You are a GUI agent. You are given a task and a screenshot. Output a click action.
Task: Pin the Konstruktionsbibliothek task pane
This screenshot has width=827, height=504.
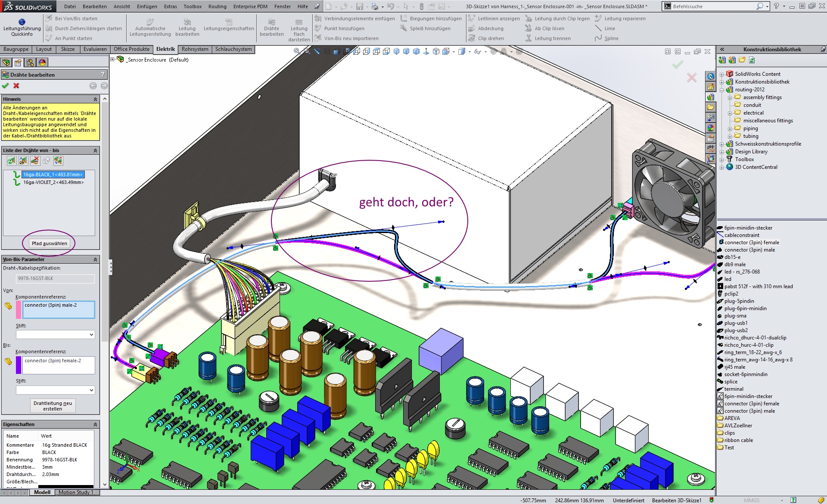pyautogui.click(x=823, y=49)
